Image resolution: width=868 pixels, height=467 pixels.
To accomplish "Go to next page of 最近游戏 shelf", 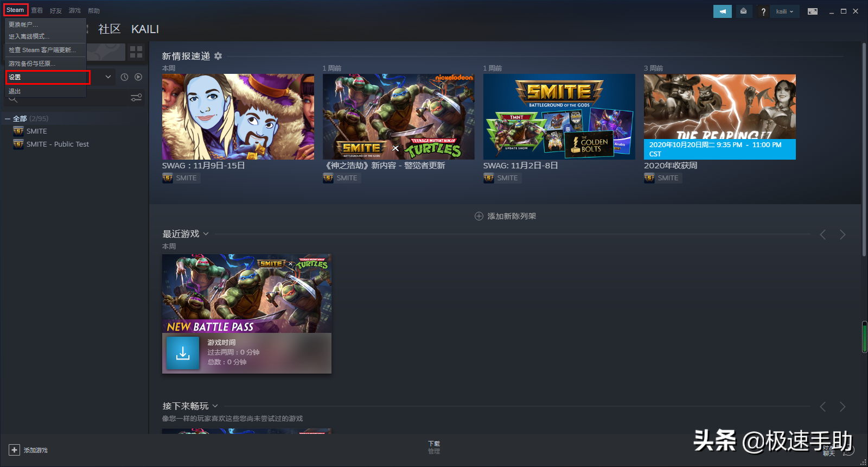I will tap(843, 235).
